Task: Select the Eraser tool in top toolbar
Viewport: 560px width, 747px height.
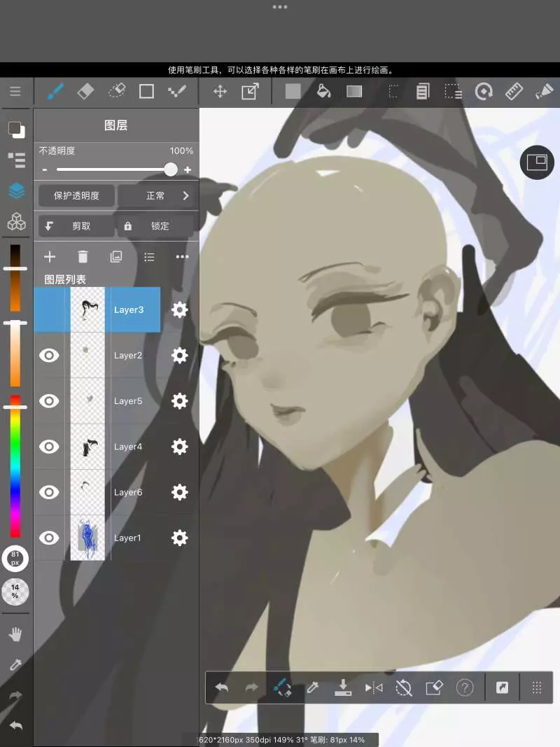Action: pyautogui.click(x=85, y=91)
